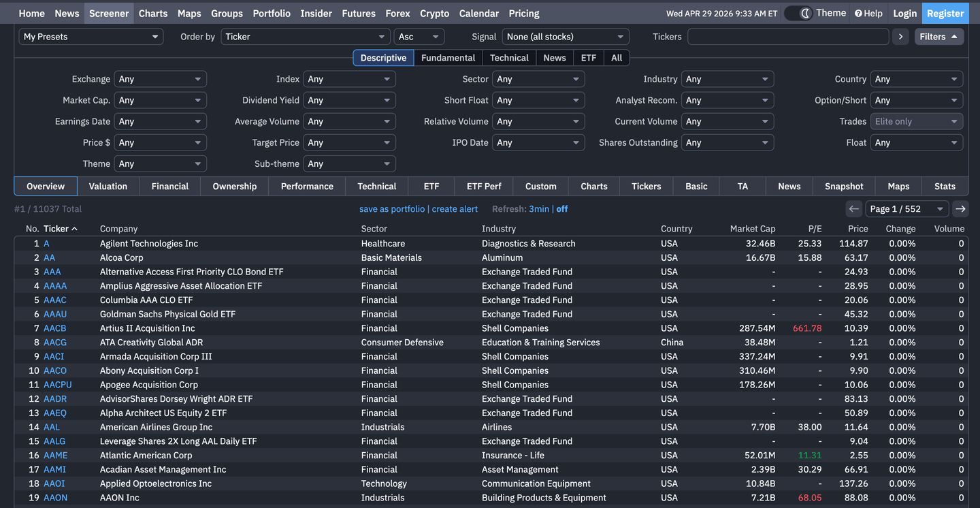The width and height of the screenshot is (980, 508).
Task: Open the AACB ticker link
Action: point(55,328)
